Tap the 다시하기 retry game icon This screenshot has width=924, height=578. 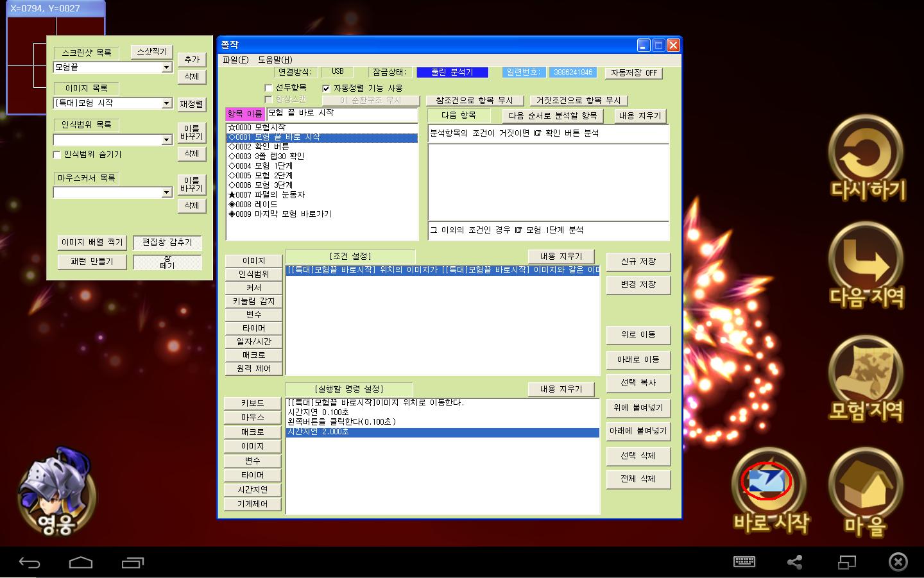[867, 158]
